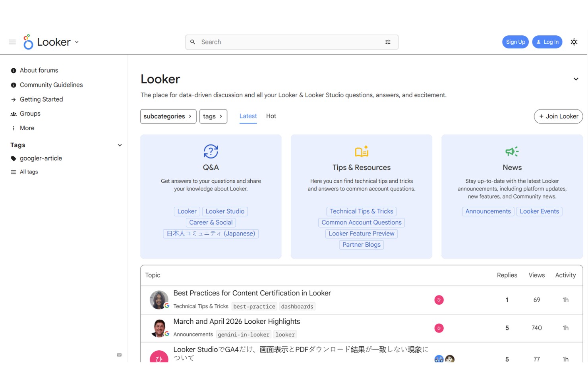This screenshot has height=392, width=588.
Task: Click the Tips & Resources book icon
Action: coord(362,151)
